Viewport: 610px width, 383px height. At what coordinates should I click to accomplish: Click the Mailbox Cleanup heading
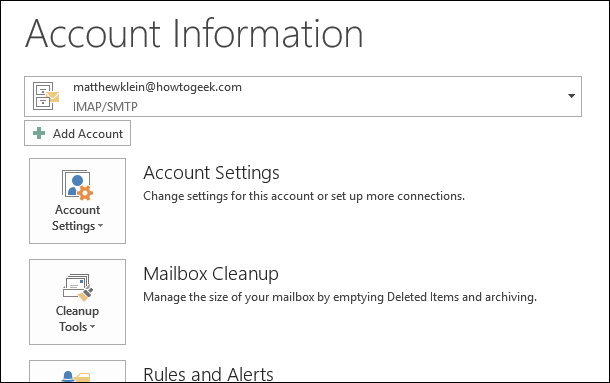(211, 274)
